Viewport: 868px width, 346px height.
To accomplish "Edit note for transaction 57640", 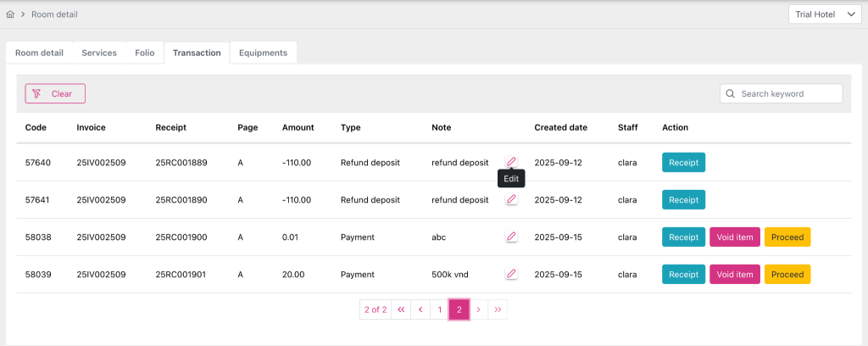I will [511, 162].
